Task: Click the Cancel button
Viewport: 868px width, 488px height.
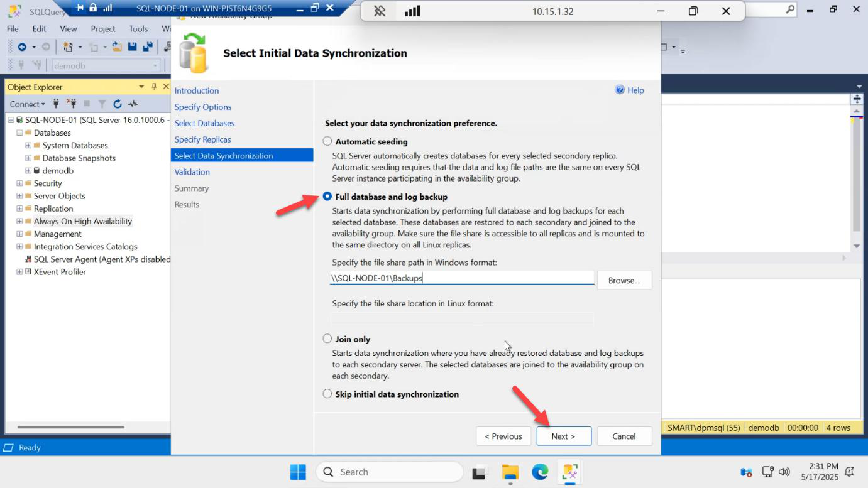Action: click(624, 436)
